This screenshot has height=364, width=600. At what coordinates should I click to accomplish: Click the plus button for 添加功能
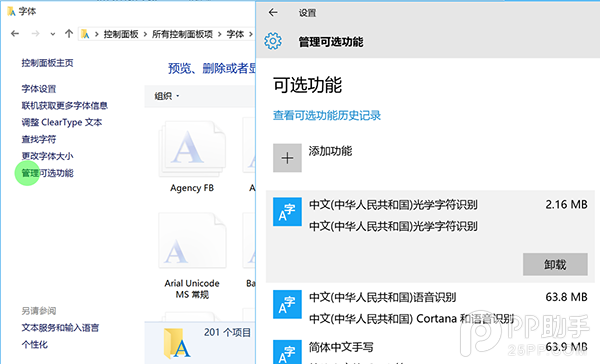pyautogui.click(x=287, y=158)
